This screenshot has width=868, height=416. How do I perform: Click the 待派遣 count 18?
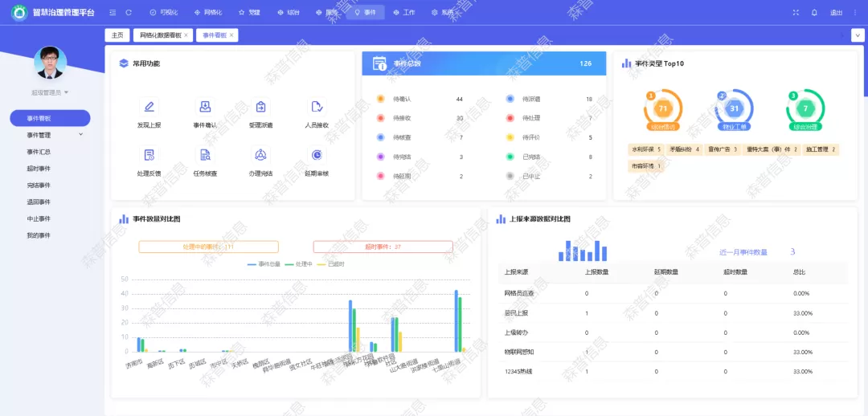(589, 99)
